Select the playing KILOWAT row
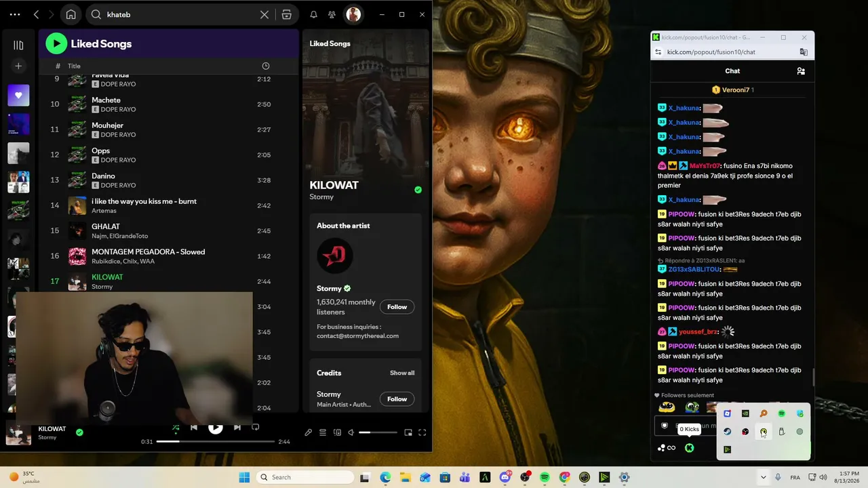Image resolution: width=868 pixels, height=488 pixels. 169,281
